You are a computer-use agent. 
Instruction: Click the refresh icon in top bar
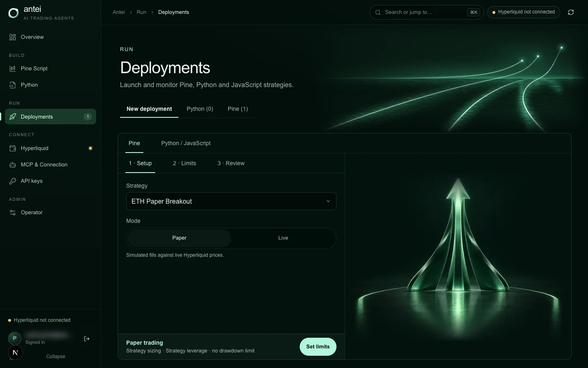click(x=571, y=12)
